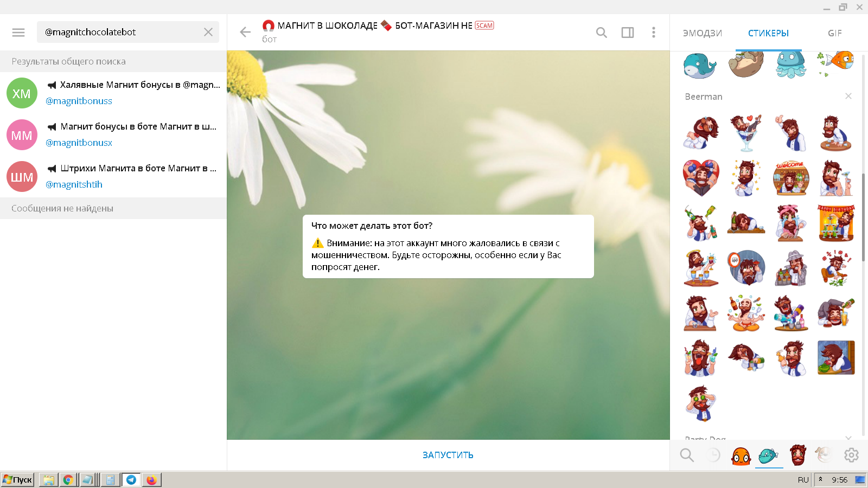Viewport: 868px width, 488px height.
Task: Click the SCAM badge in the header
Action: pos(484,25)
